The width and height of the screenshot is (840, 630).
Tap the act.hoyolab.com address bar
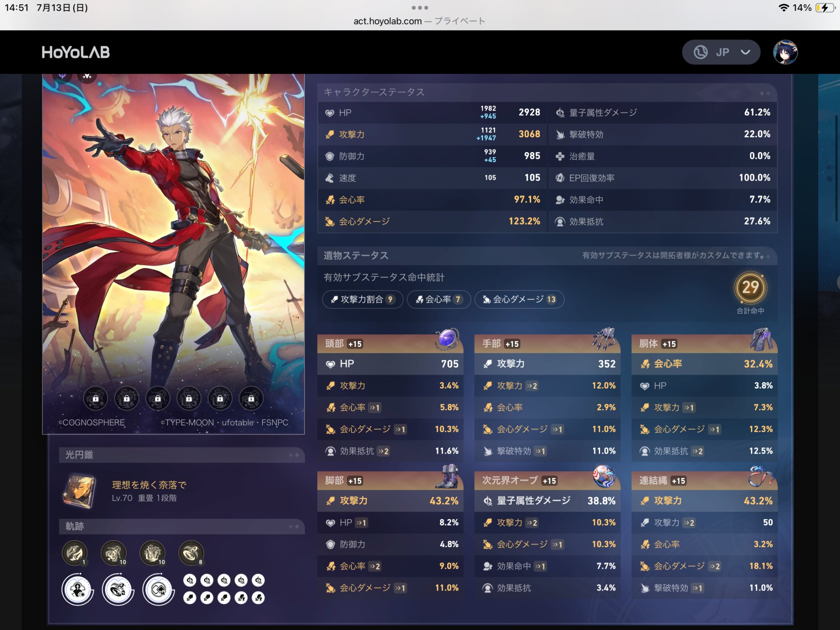click(419, 21)
